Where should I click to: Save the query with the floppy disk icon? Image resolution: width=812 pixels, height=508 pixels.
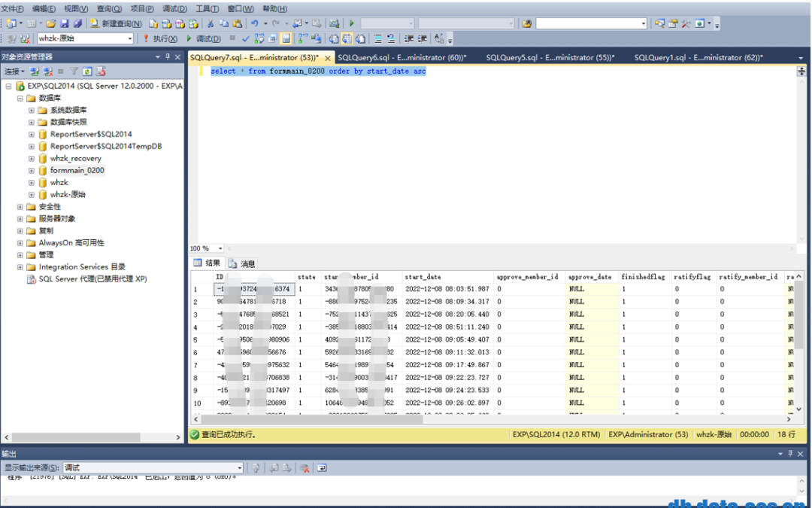pyautogui.click(x=64, y=23)
